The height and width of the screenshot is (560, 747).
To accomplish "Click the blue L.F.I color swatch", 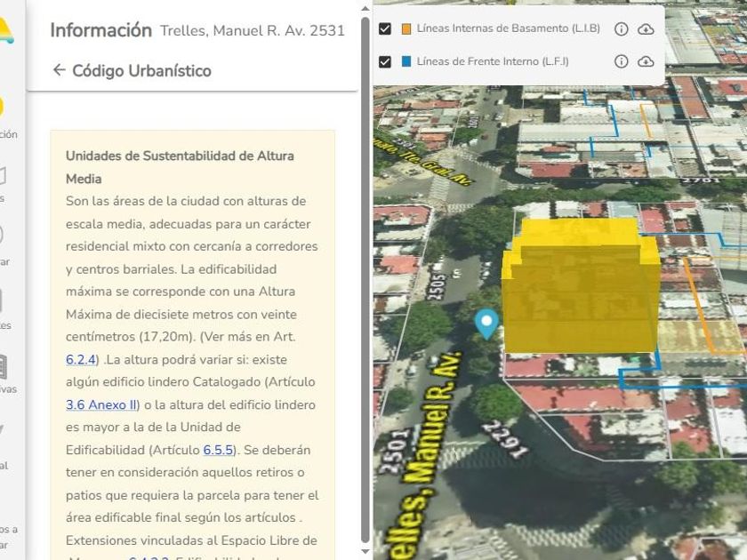I will 406,61.
